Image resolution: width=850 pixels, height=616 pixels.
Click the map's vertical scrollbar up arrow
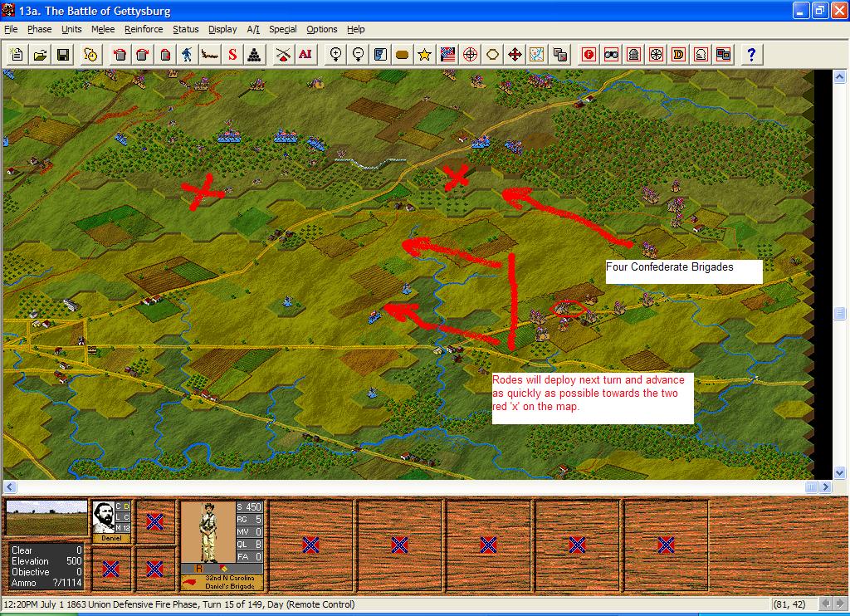tap(840, 77)
